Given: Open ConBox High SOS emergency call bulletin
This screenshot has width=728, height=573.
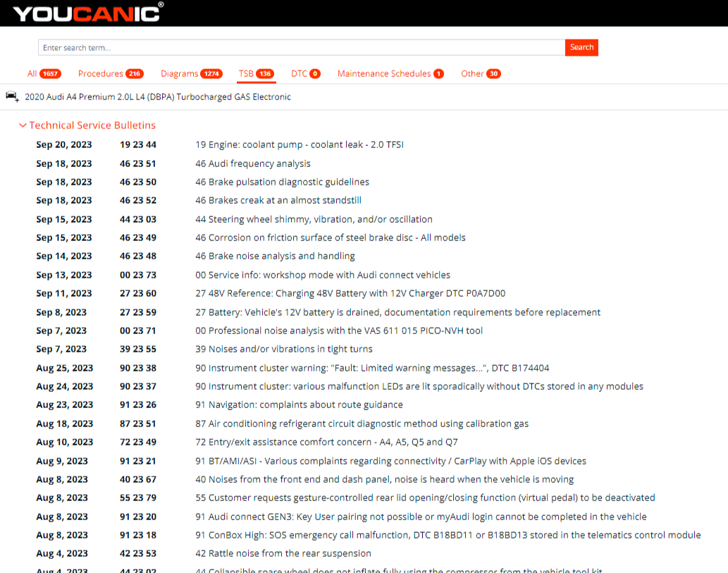Looking at the screenshot, I should (x=448, y=535).
